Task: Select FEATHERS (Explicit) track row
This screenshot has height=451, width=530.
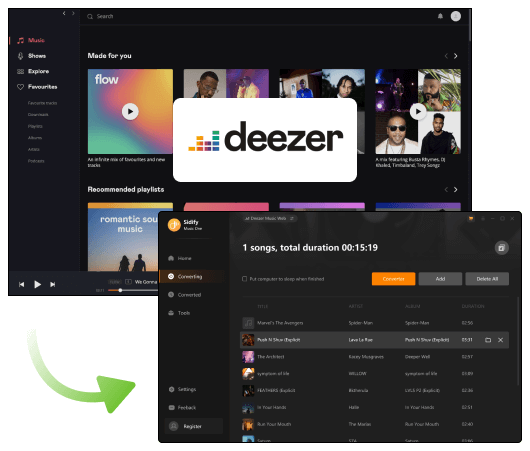Action: tap(375, 390)
